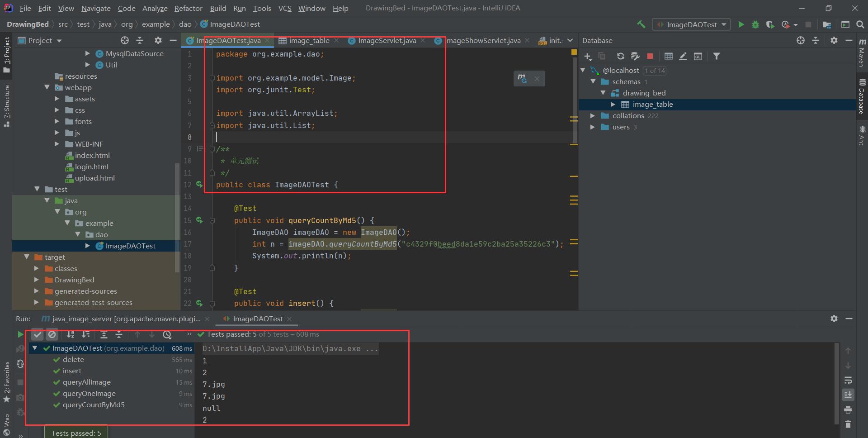Open Project panel settings gear

click(x=158, y=40)
